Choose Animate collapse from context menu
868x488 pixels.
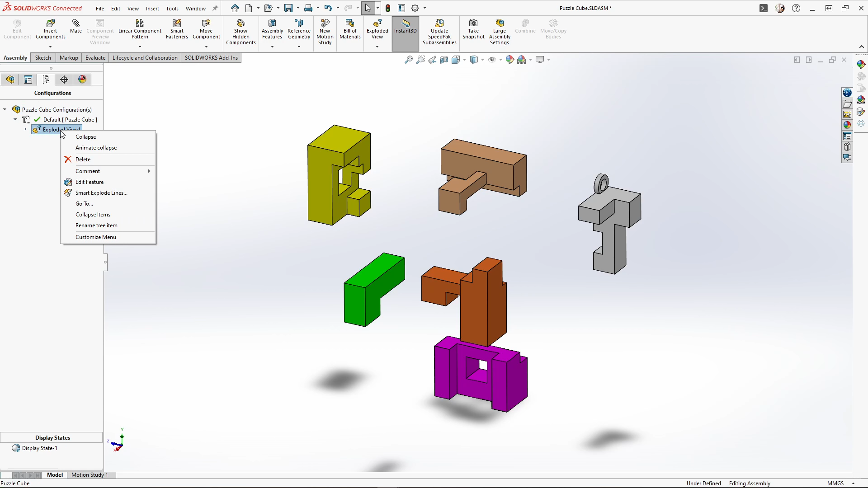click(x=96, y=148)
